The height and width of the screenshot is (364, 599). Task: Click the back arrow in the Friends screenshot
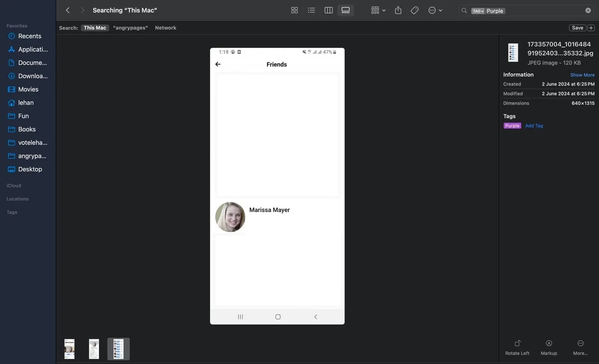pos(218,64)
